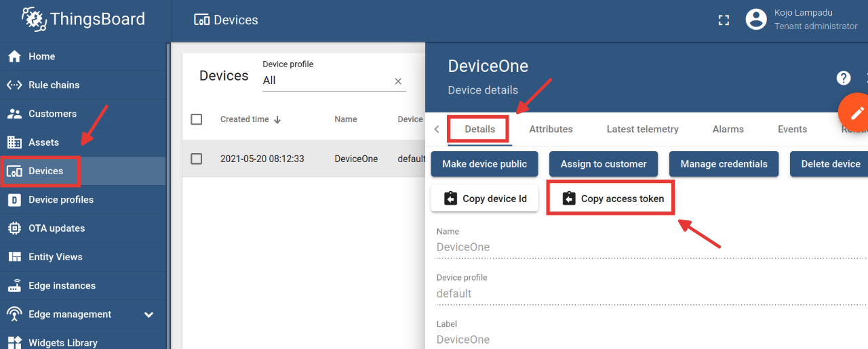Open help for device details

[x=844, y=78]
